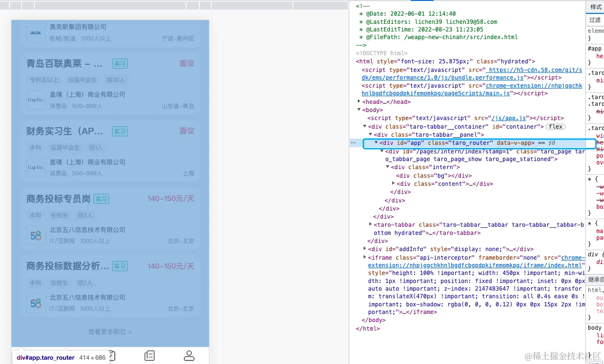Expand the div class="content" node
Screen dimensions: 604x364
point(393,184)
